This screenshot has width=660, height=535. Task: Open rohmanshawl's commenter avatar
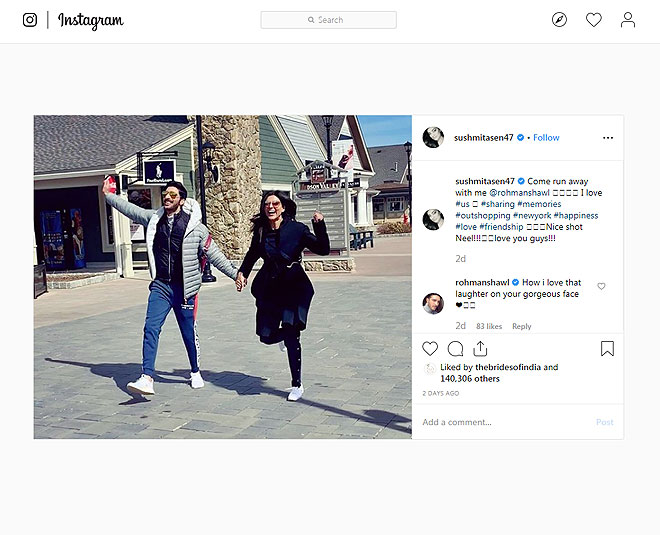(x=433, y=303)
